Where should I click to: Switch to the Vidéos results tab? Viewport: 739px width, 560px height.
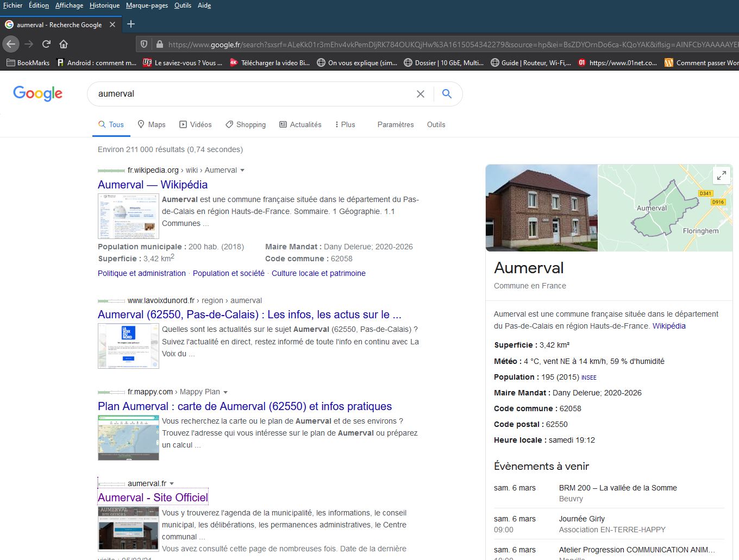[196, 124]
